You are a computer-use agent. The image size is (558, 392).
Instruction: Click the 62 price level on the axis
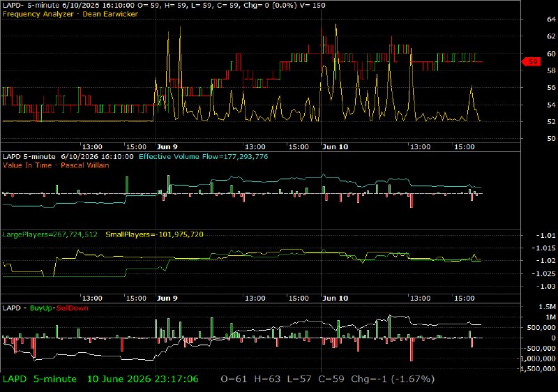tap(551, 36)
